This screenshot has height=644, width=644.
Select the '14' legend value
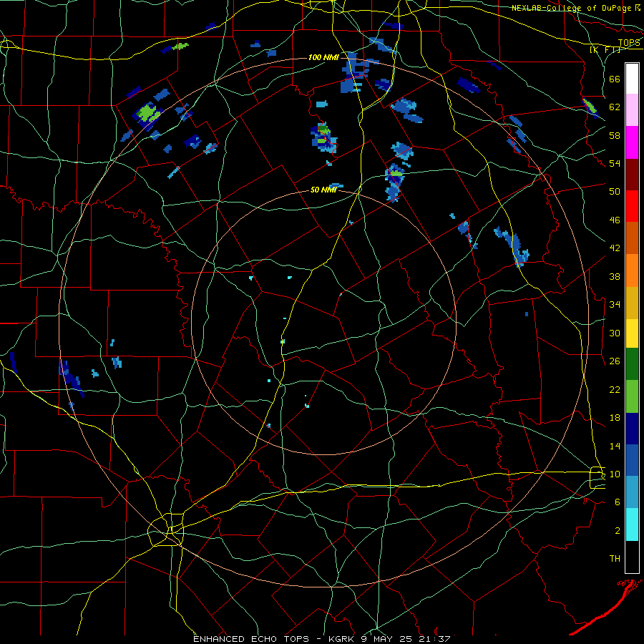coord(615,446)
